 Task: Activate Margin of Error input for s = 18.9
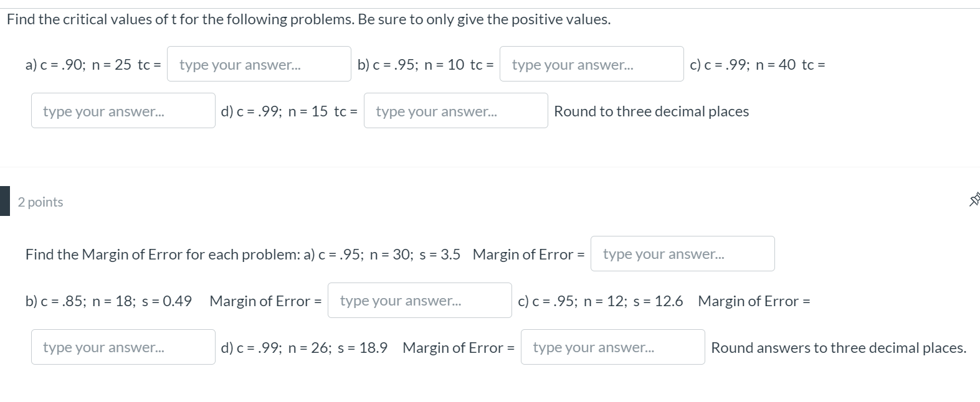click(612, 347)
